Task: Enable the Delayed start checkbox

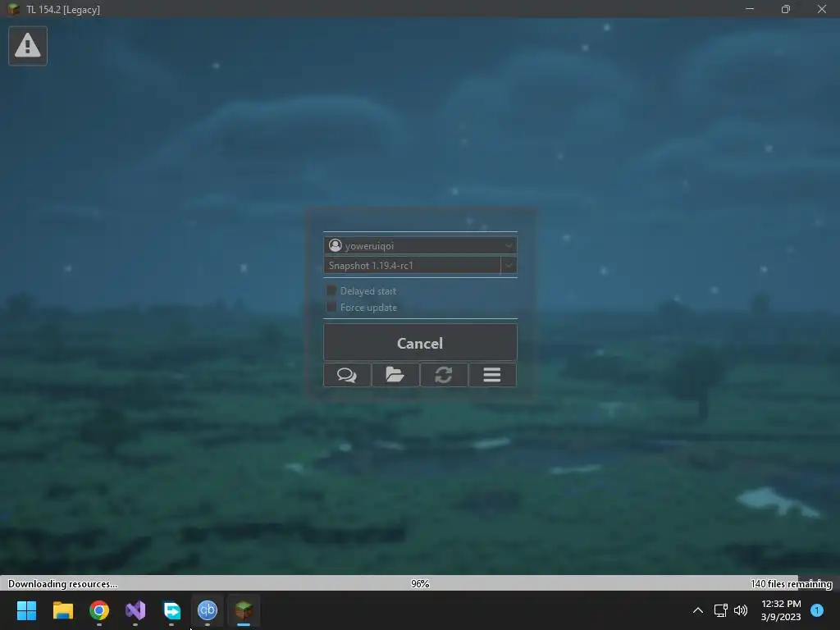Action: click(x=331, y=291)
